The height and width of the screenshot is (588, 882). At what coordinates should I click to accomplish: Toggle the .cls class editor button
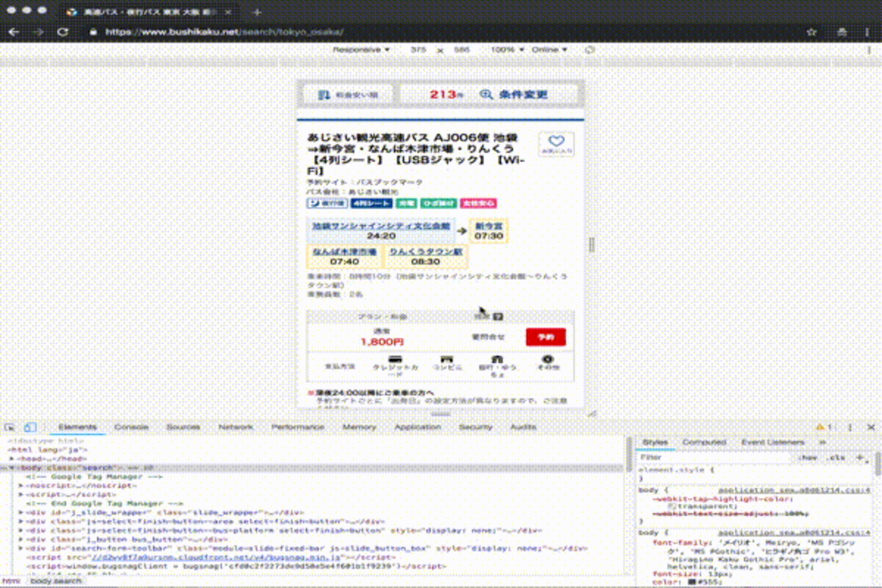[x=837, y=458]
